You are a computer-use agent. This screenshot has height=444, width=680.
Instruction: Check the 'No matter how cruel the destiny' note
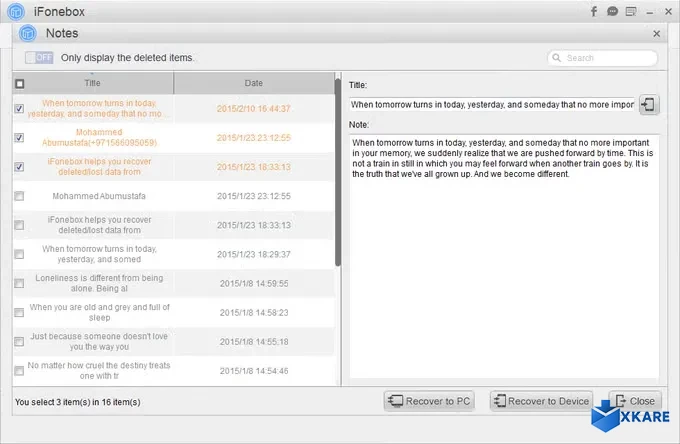coord(19,371)
